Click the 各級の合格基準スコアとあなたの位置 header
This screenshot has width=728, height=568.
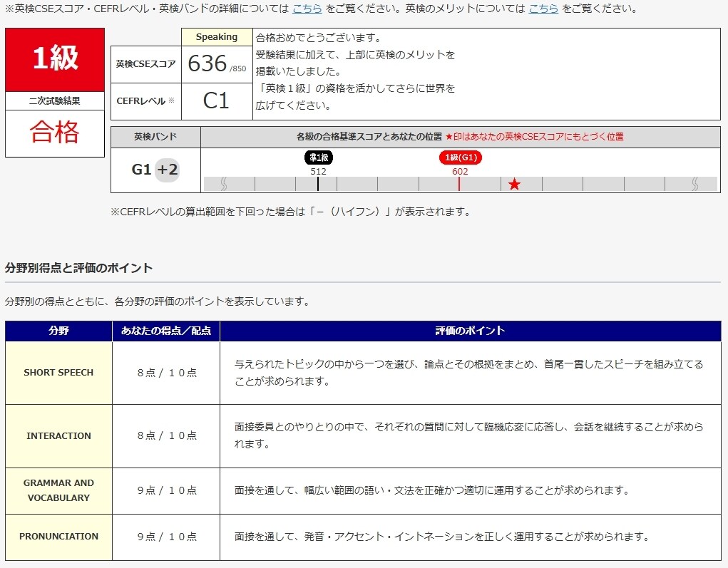coord(369,137)
